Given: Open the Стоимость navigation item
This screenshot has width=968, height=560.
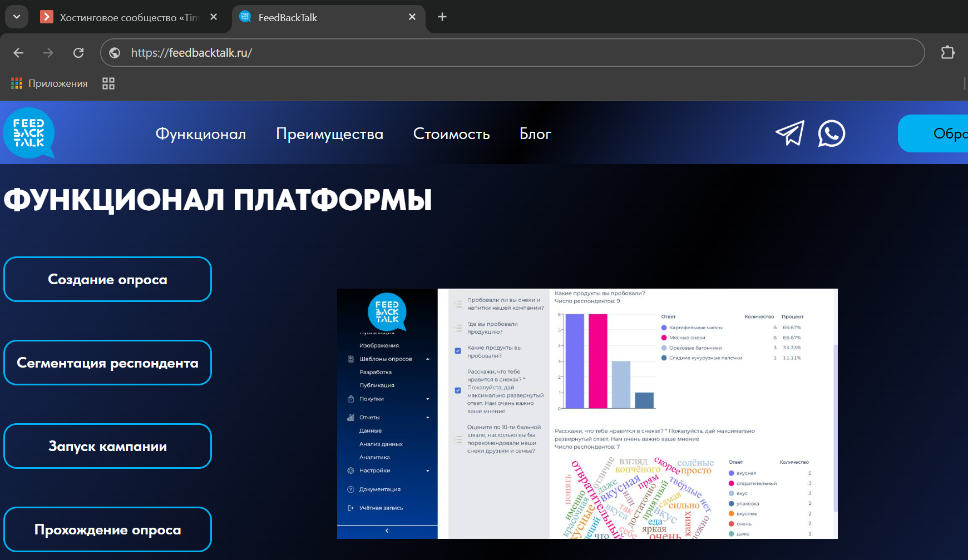Looking at the screenshot, I should click(x=451, y=133).
